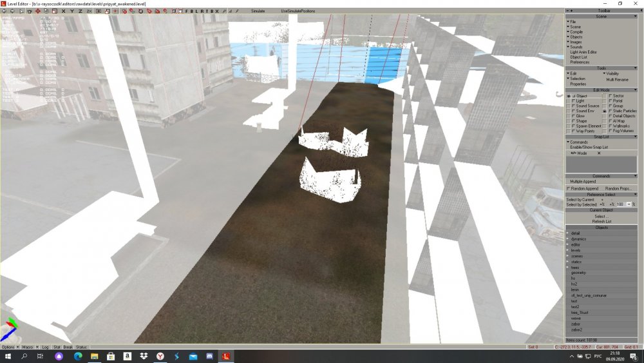Click Select... under Current Object
The height and width of the screenshot is (363, 644).
tap(601, 216)
